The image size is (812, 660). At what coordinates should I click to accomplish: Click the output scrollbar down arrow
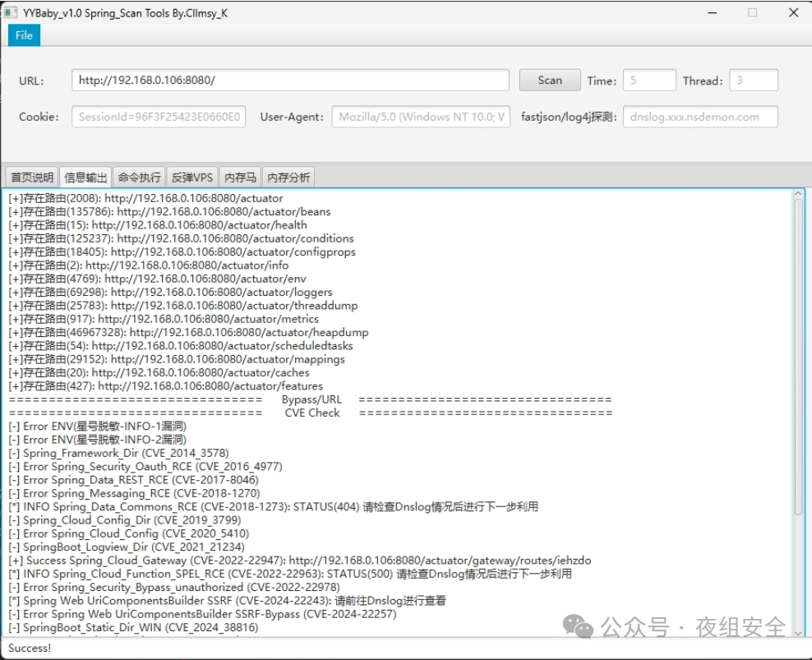point(798,633)
